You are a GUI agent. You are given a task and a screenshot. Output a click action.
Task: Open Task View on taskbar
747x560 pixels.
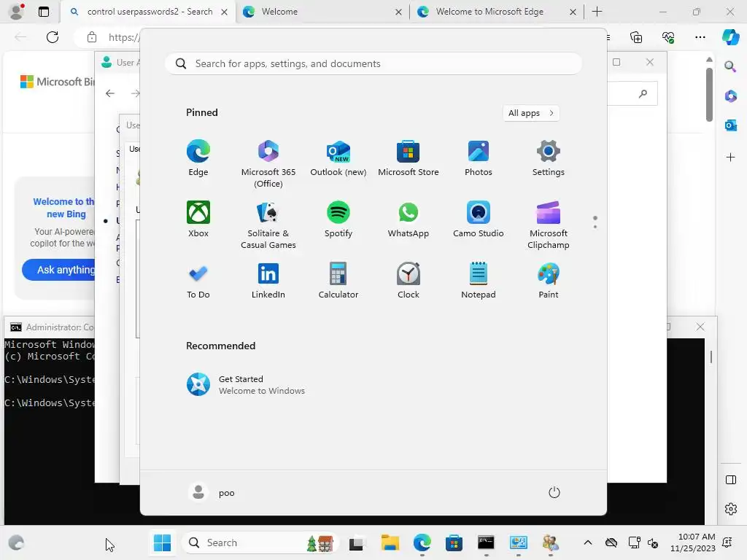356,542
